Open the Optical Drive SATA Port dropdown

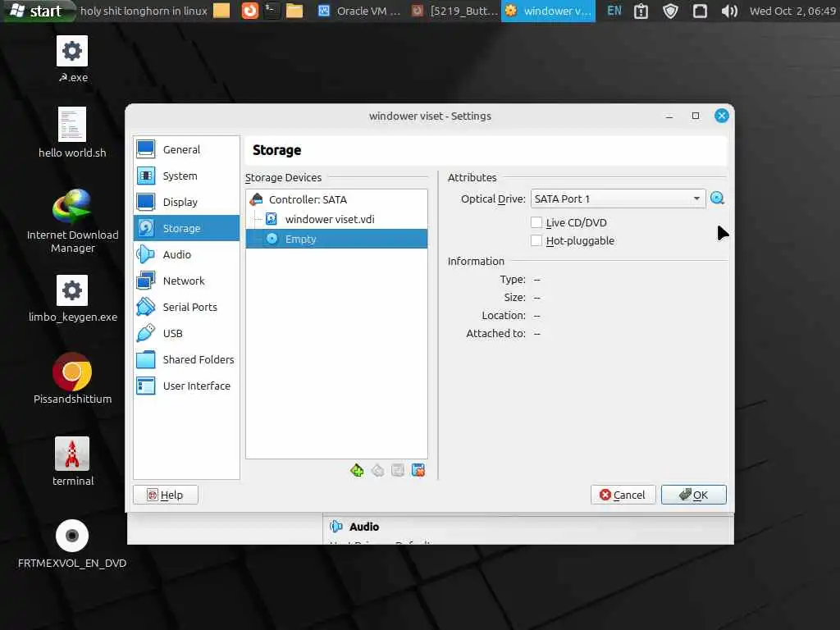pos(618,199)
